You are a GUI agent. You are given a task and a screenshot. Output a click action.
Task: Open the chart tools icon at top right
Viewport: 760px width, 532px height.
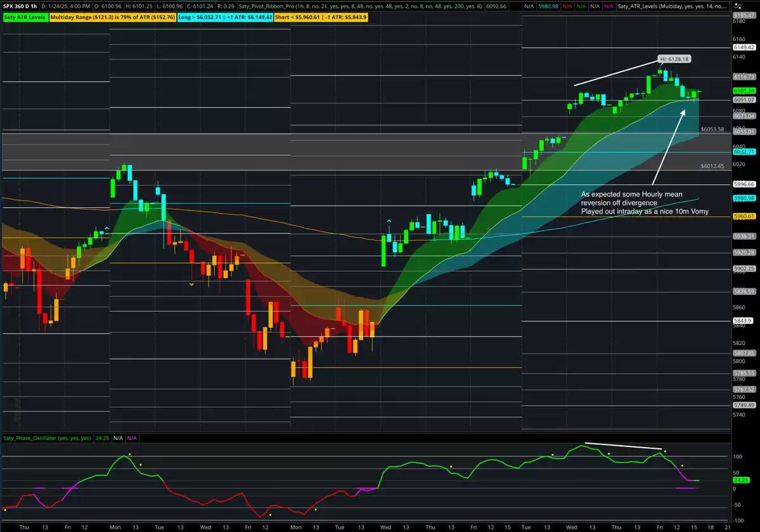click(738, 6)
